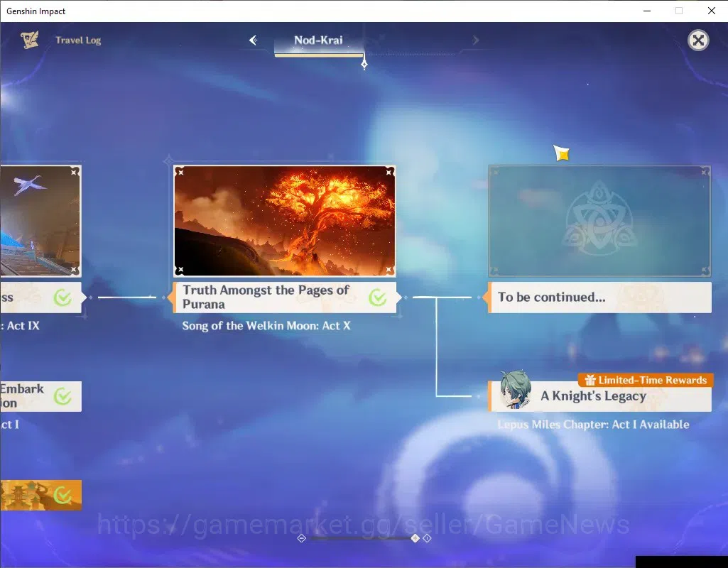Open the Act IX quest thumbnail with the bird
The height and width of the screenshot is (568, 728).
tap(41, 221)
